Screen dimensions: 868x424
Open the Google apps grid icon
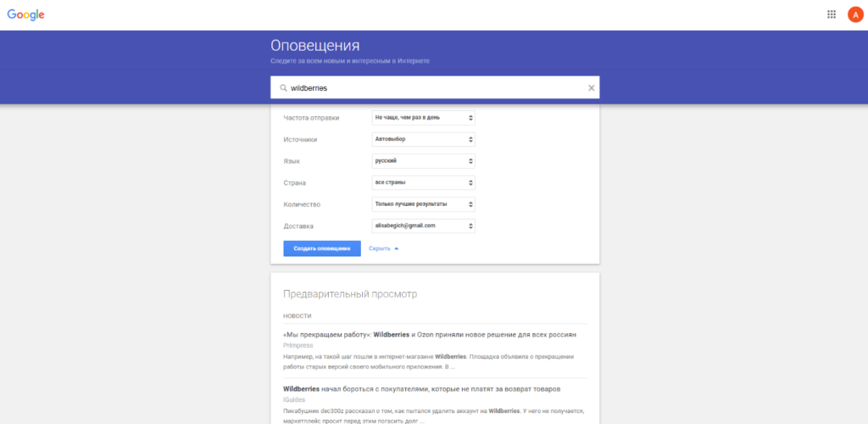click(831, 14)
